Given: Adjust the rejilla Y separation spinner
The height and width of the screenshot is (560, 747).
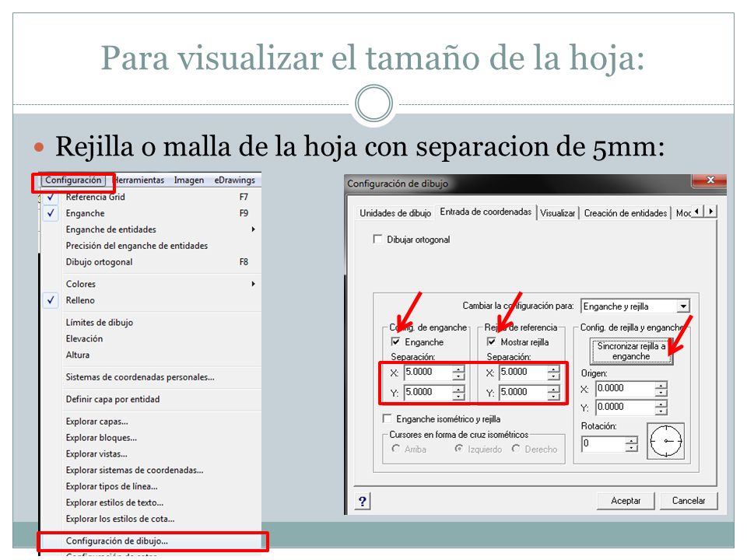Looking at the screenshot, I should pos(553,392).
